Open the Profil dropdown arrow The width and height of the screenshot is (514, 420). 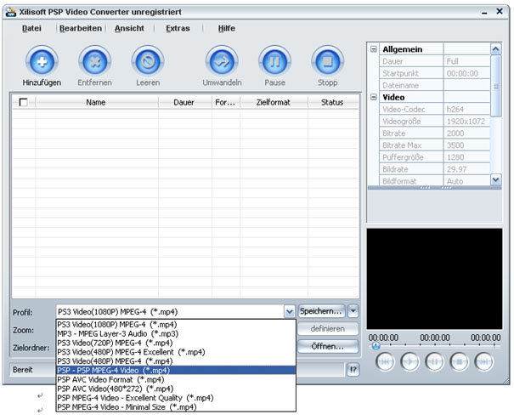290,312
